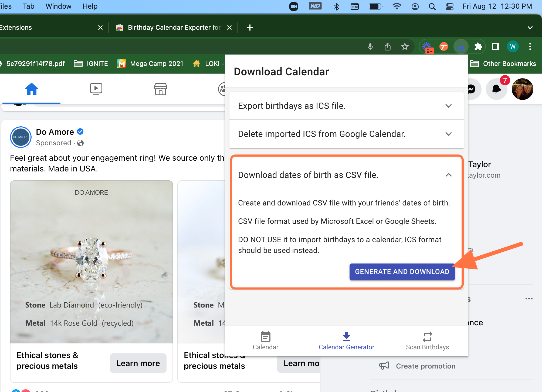Switch to the Scan Birthdays tab
This screenshot has height=392, width=542.
point(427,341)
